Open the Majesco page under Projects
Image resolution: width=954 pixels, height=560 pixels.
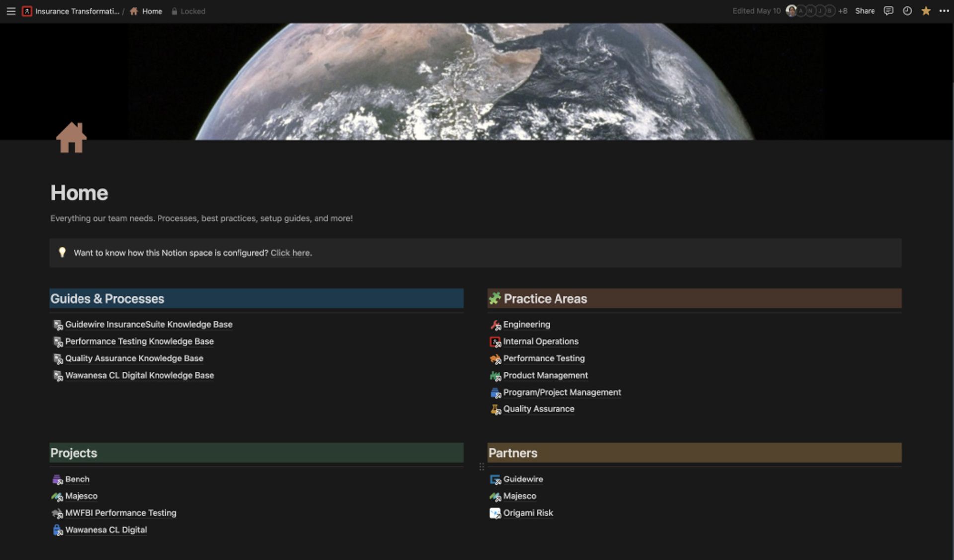pyautogui.click(x=81, y=496)
